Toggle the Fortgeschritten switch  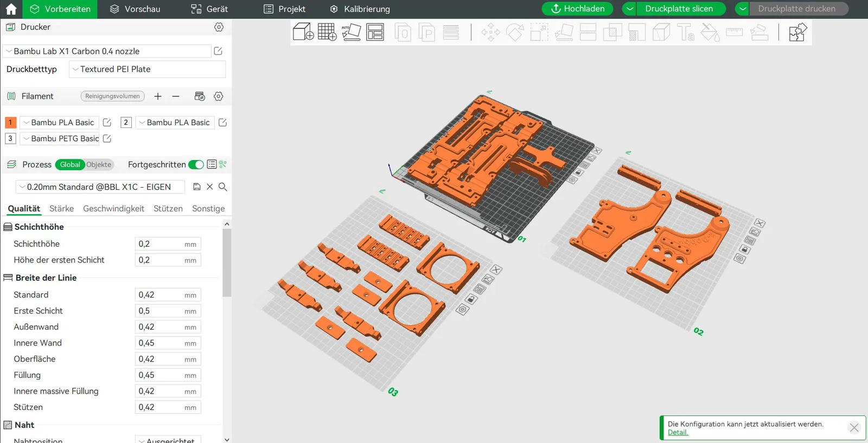pyautogui.click(x=196, y=165)
